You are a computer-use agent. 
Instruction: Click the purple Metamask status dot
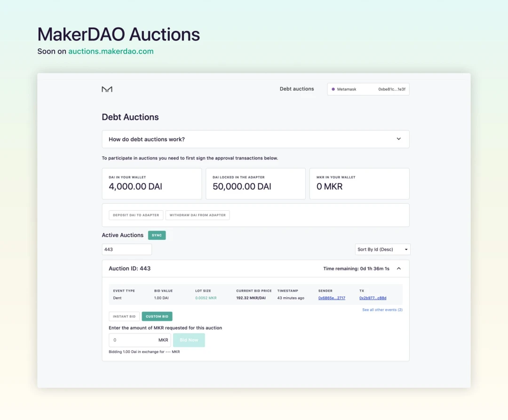point(333,89)
